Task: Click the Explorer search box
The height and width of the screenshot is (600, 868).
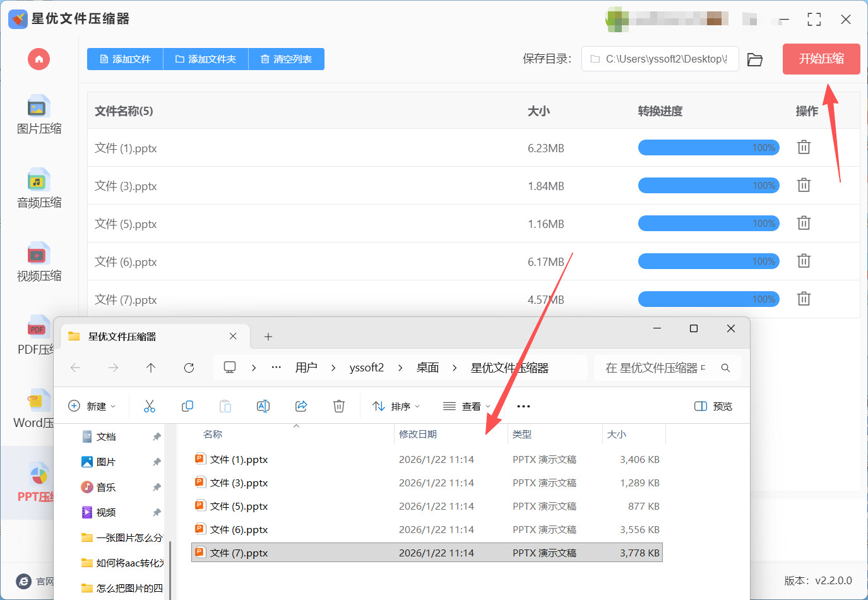Action: point(660,368)
